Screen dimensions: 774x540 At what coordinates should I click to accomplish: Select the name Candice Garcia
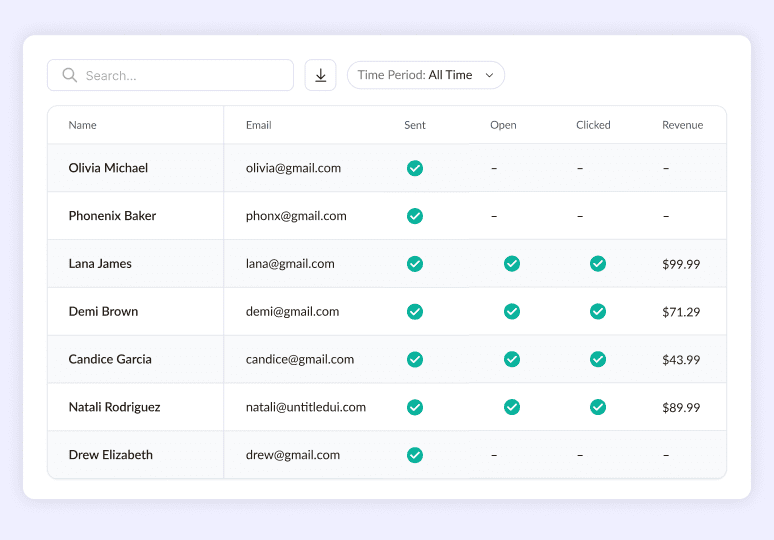pos(110,359)
